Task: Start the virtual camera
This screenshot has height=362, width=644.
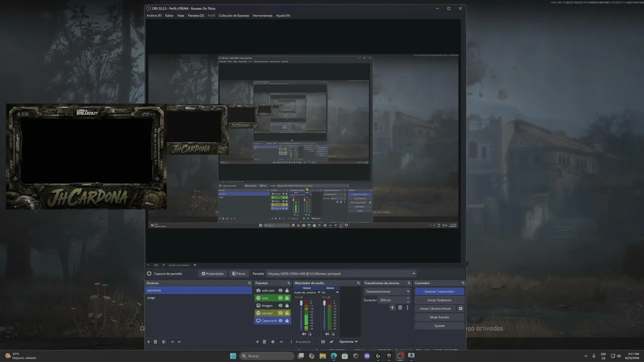Action: tap(435, 309)
